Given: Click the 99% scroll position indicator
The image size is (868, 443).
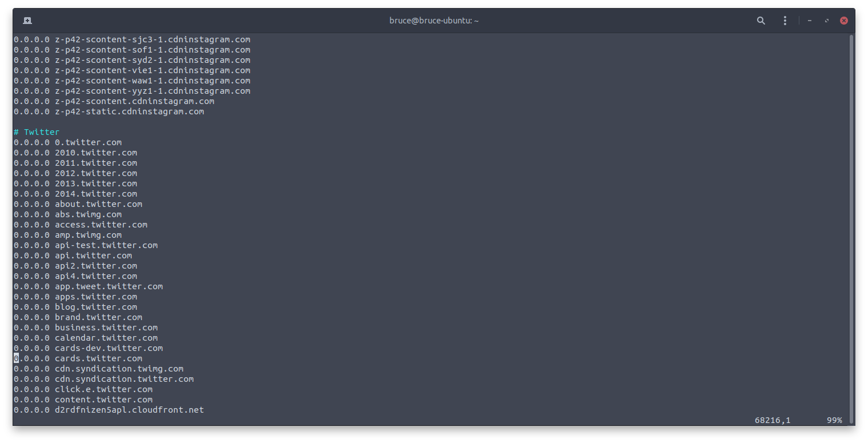Looking at the screenshot, I should point(834,420).
